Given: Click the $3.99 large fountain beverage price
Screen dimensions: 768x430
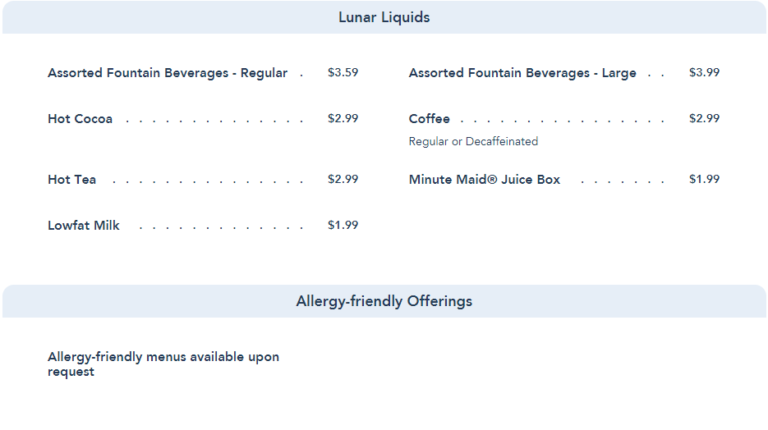Looking at the screenshot, I should (x=704, y=73).
